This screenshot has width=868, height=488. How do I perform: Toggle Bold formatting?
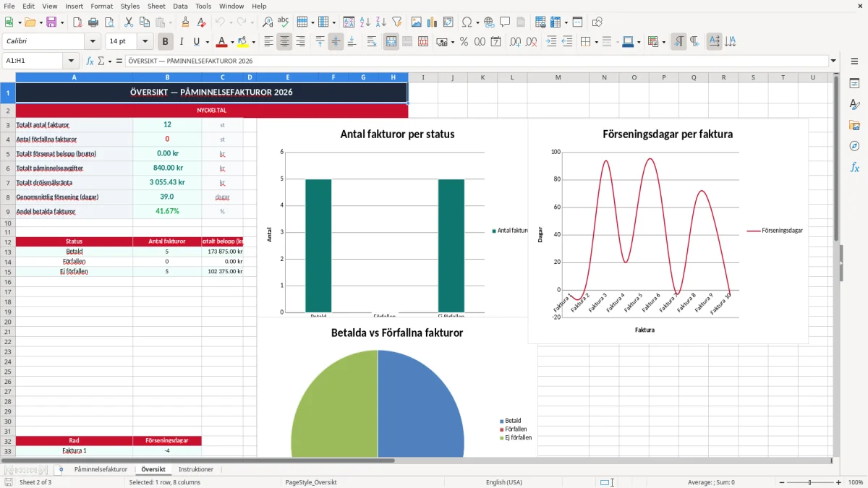(x=166, y=42)
